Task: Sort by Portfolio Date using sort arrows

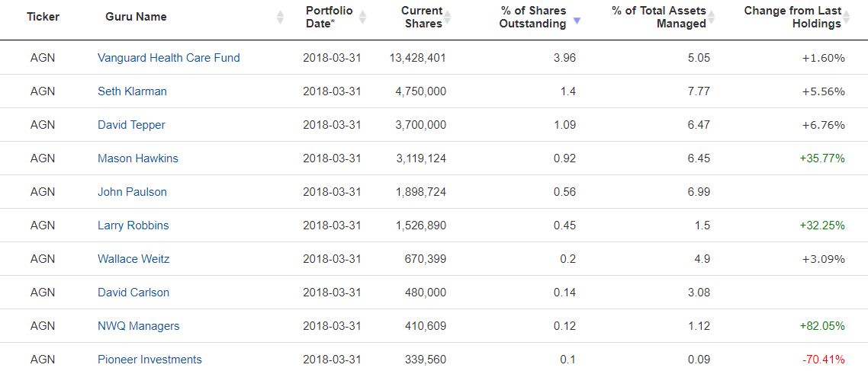Action: (x=362, y=17)
